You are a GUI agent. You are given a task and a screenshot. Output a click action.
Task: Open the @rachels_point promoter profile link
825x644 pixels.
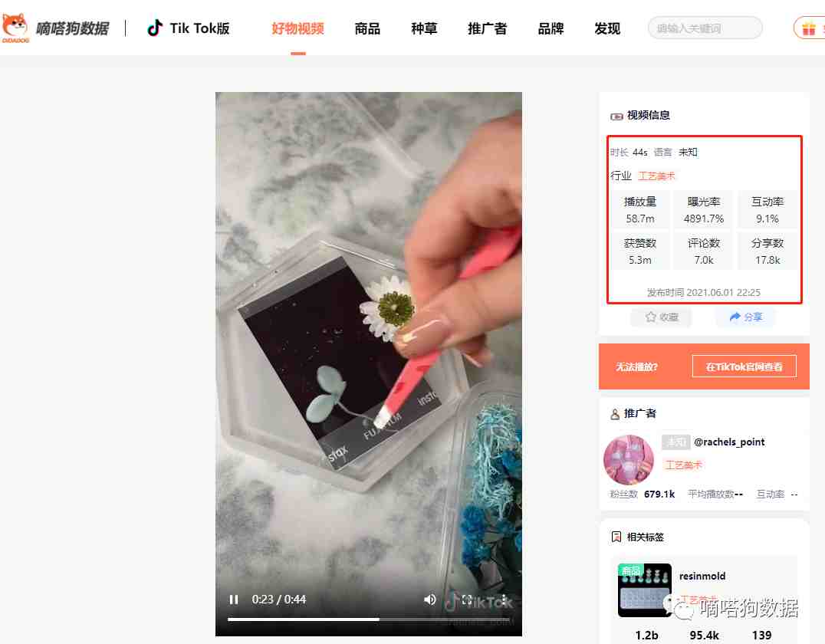[x=728, y=442]
